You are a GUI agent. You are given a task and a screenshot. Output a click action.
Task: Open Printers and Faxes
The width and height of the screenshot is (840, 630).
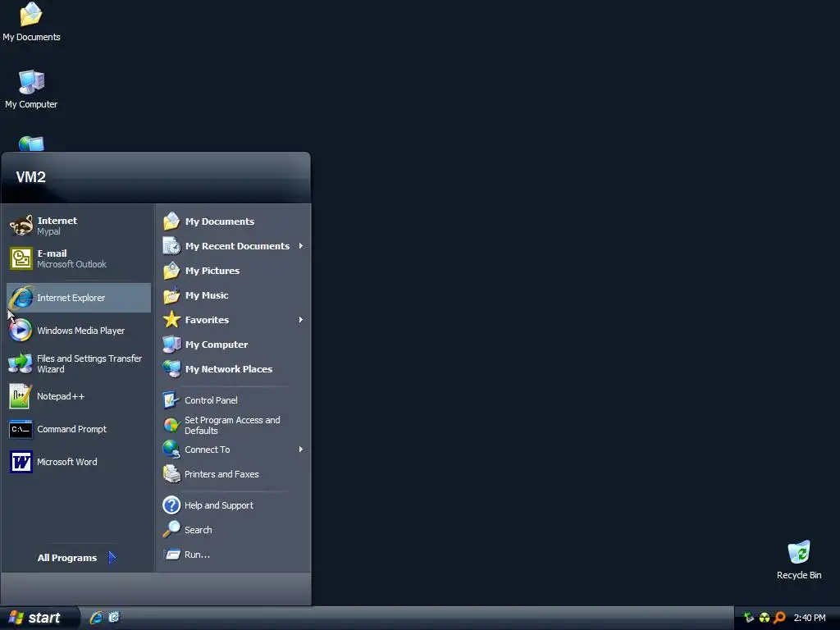coord(234,474)
